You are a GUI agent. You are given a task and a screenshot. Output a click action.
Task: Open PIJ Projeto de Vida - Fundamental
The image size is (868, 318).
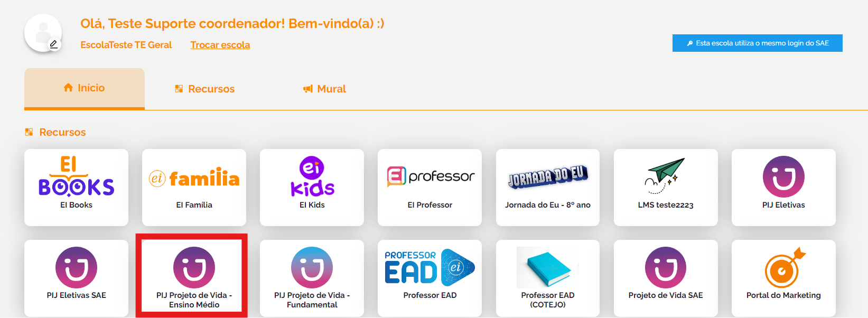[312, 278]
